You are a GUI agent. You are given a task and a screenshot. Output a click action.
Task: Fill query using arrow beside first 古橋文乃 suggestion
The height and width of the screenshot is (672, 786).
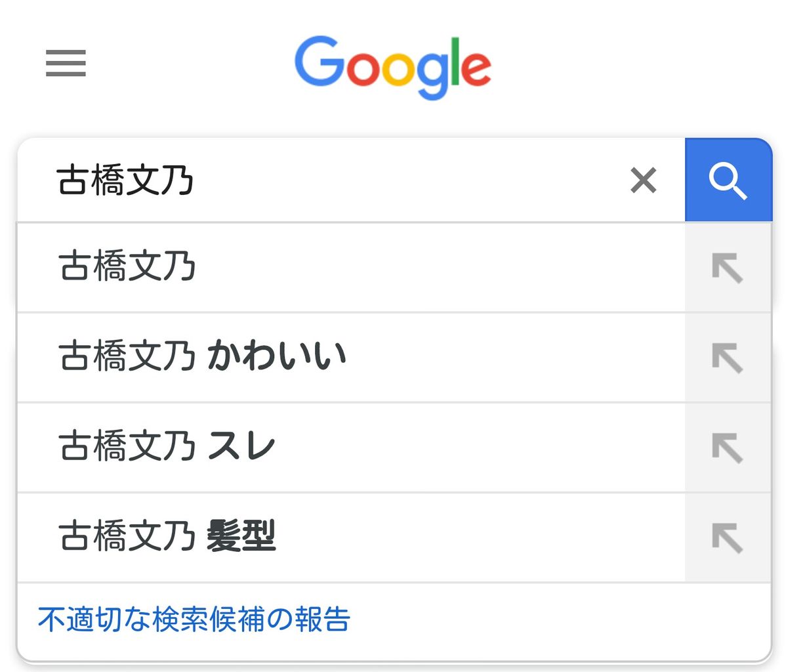coord(727,268)
